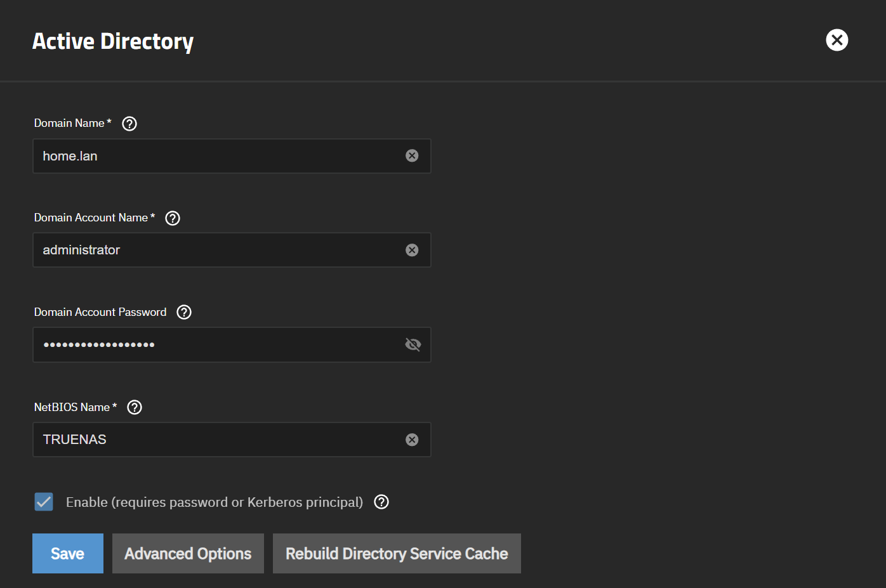Image resolution: width=886 pixels, height=588 pixels.
Task: Click the Active Directory heading
Action: (113, 41)
